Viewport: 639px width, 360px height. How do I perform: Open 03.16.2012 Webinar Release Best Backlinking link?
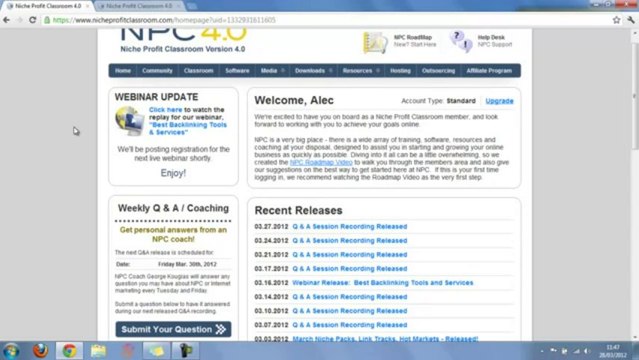click(383, 283)
